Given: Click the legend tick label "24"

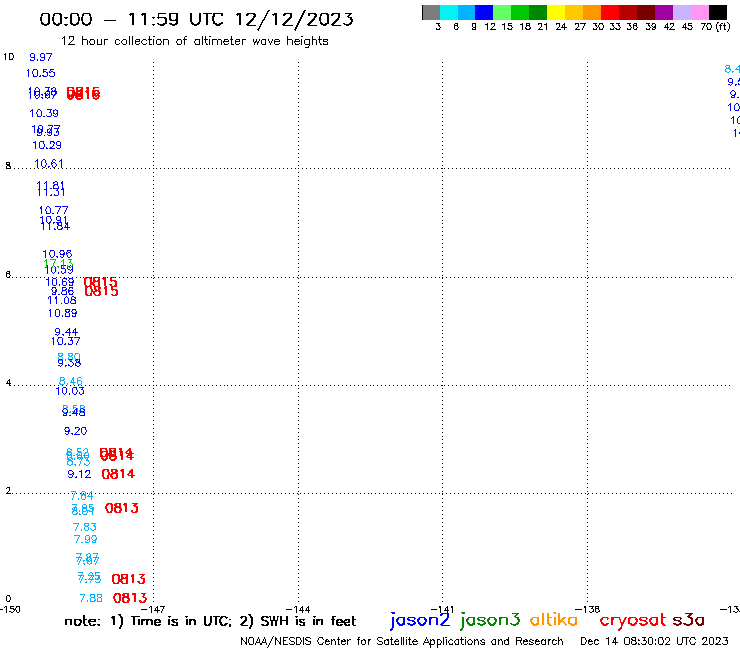Looking at the screenshot, I should click(x=561, y=27).
